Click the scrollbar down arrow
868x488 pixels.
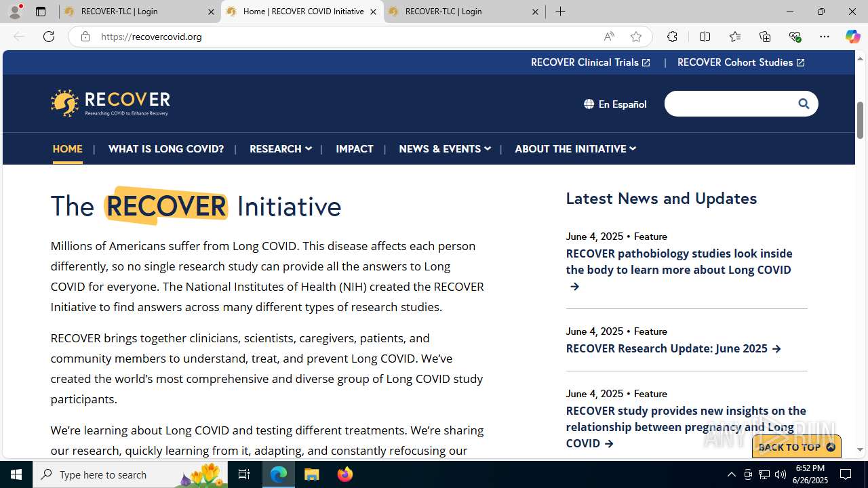click(861, 449)
